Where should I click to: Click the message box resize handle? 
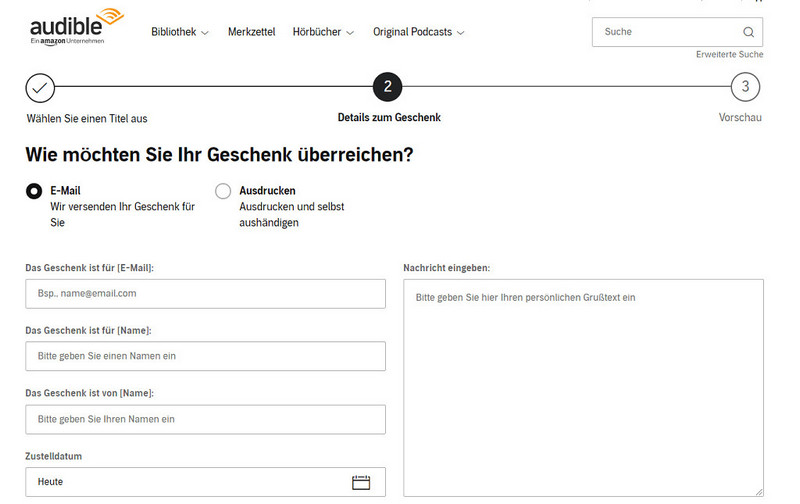click(x=759, y=492)
